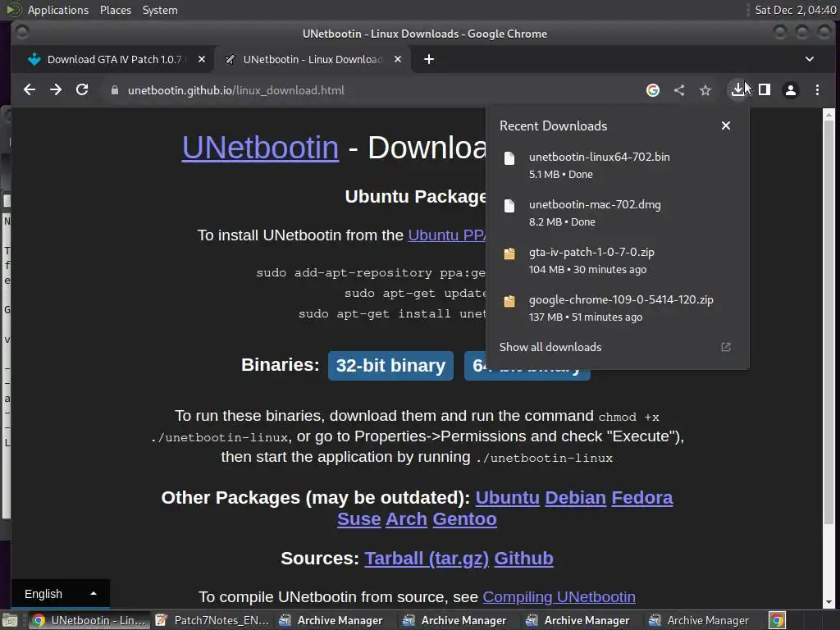Switch to Patch7Notes_EN taskbar window

point(212,620)
